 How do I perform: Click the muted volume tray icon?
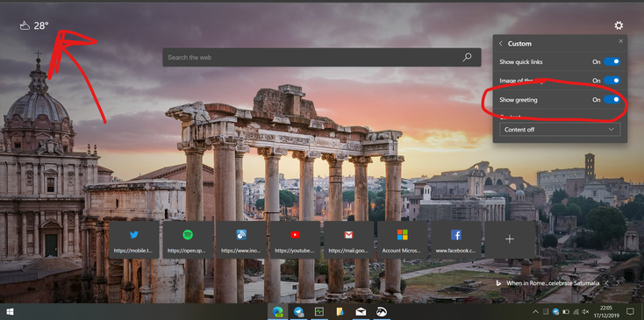click(x=586, y=312)
